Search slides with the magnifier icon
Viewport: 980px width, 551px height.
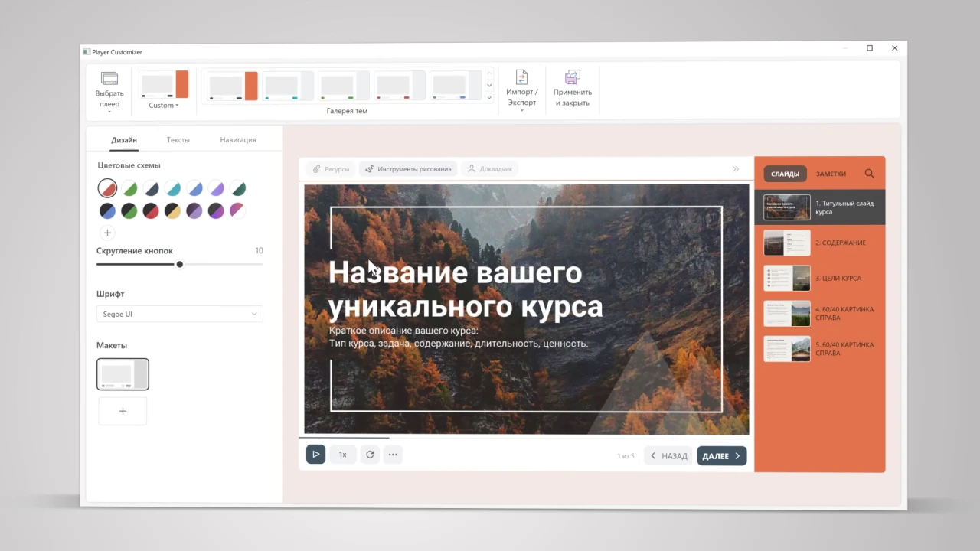coord(869,174)
